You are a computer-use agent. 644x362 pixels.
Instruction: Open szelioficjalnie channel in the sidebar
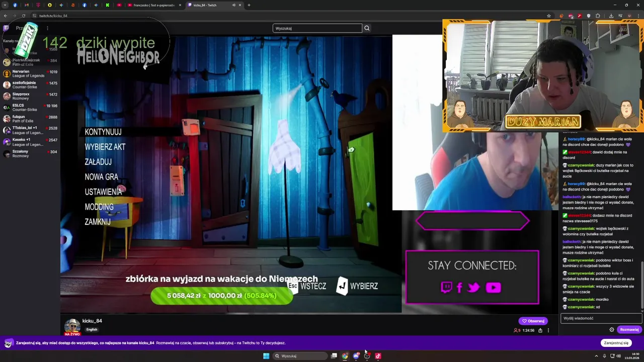[x=30, y=85]
